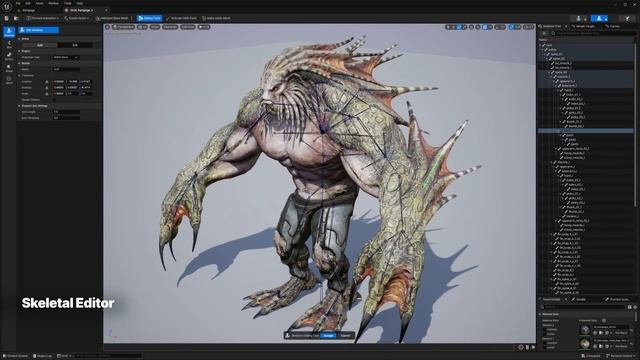Click the Editing Tools toolbar button
This screenshot has height=360, width=640.
coord(149,18)
